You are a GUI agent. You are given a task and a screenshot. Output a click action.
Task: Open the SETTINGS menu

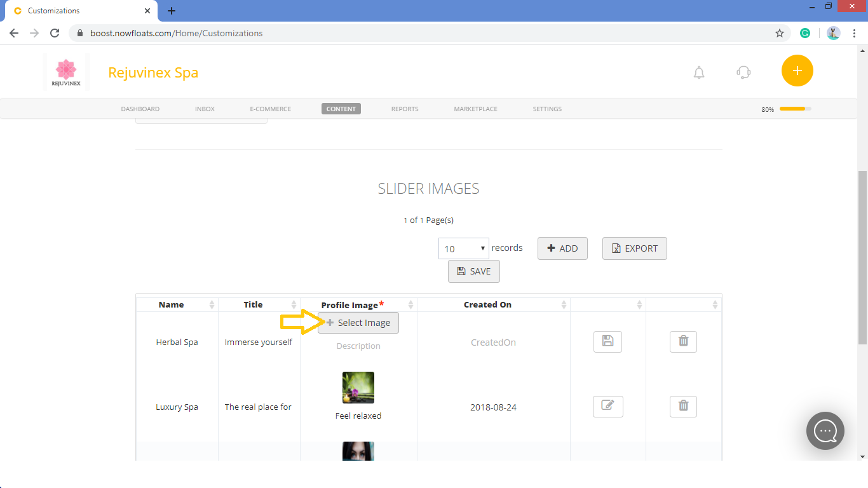(x=547, y=109)
